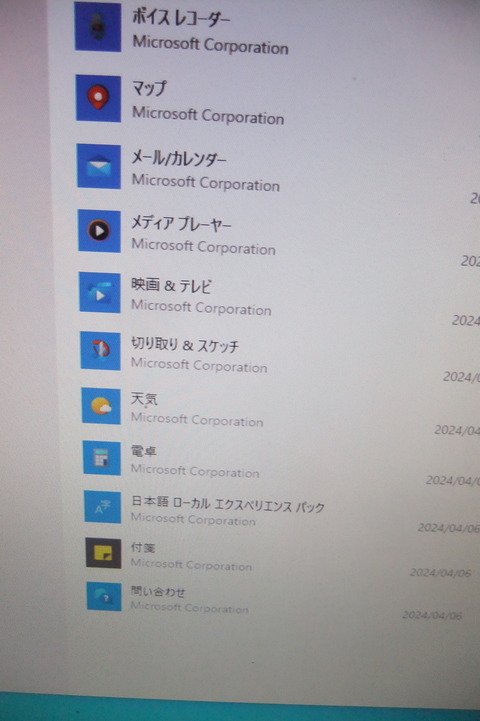Select the 付箋 app name
This screenshot has height=721, width=480.
(143, 548)
